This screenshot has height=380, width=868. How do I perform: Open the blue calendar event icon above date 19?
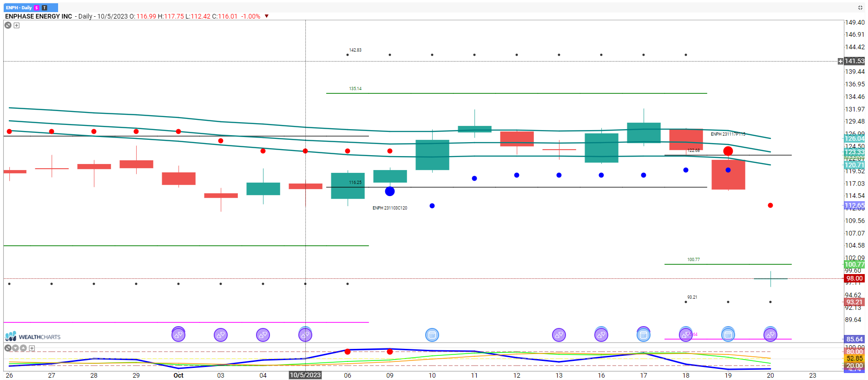click(x=728, y=334)
